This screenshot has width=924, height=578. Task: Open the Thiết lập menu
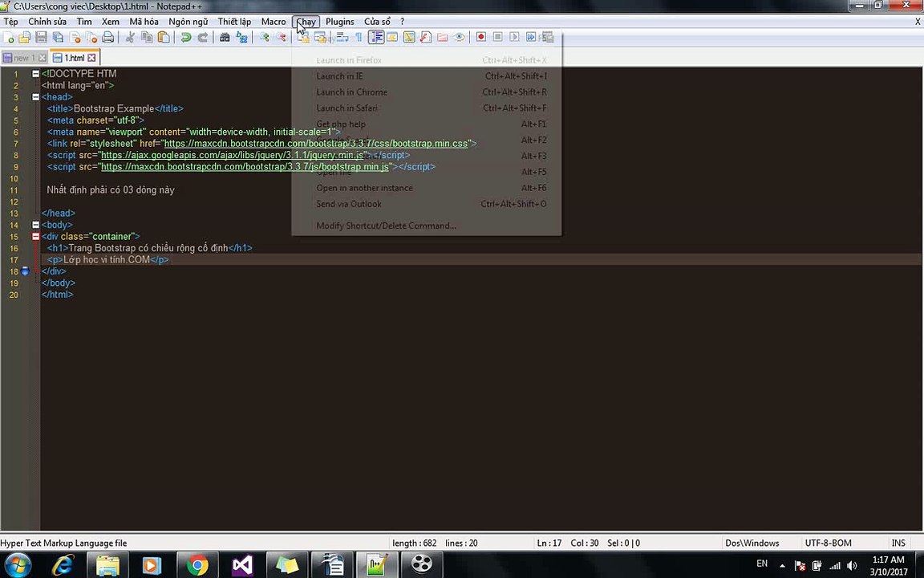234,22
